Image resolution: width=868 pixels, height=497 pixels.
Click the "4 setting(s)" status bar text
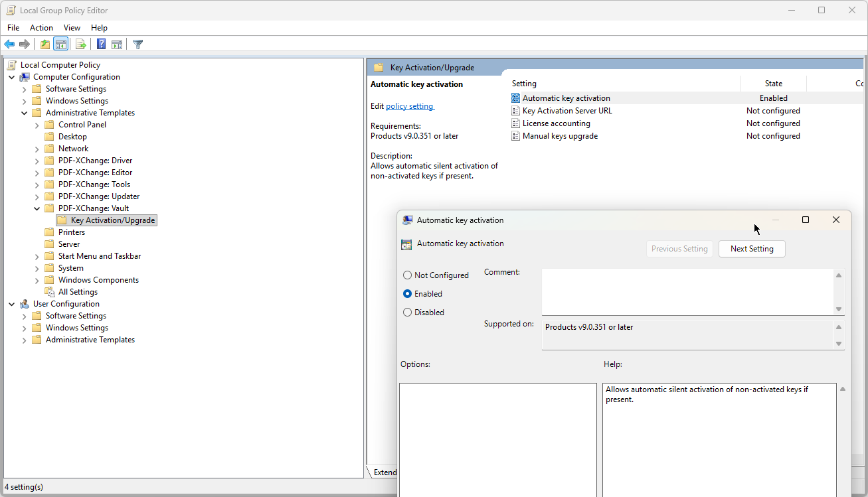(x=24, y=487)
